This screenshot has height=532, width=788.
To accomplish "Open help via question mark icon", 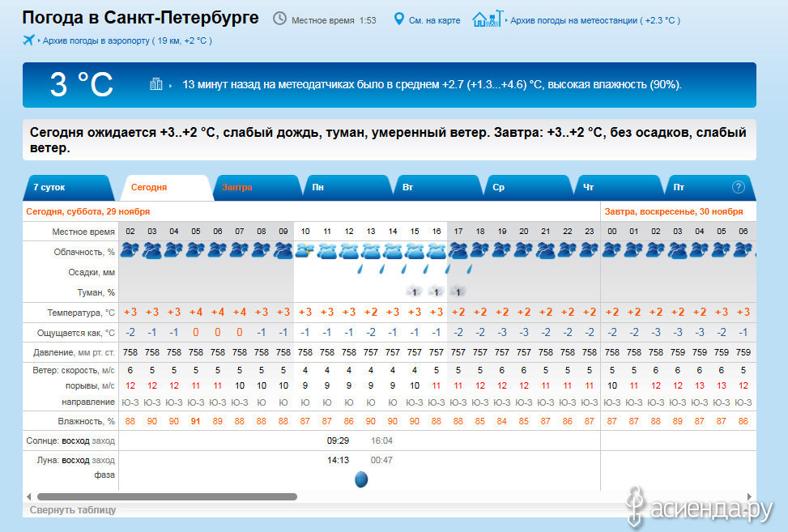I will pyautogui.click(x=738, y=187).
